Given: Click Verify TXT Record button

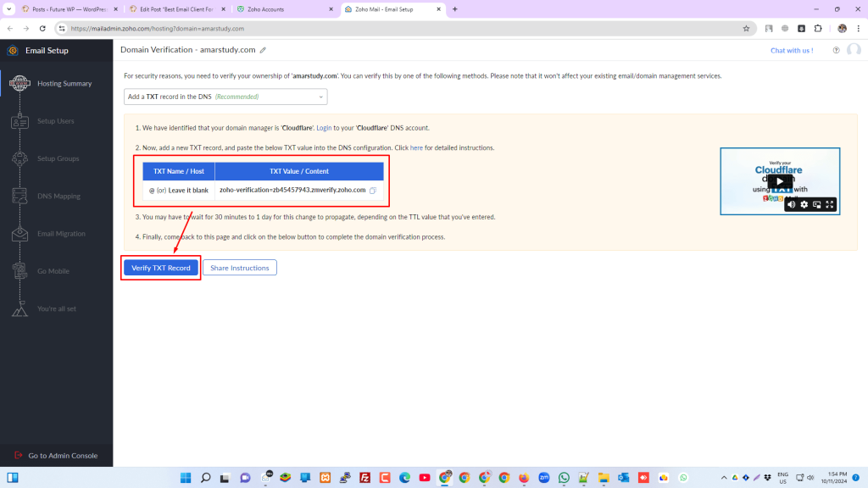Looking at the screenshot, I should [x=160, y=268].
